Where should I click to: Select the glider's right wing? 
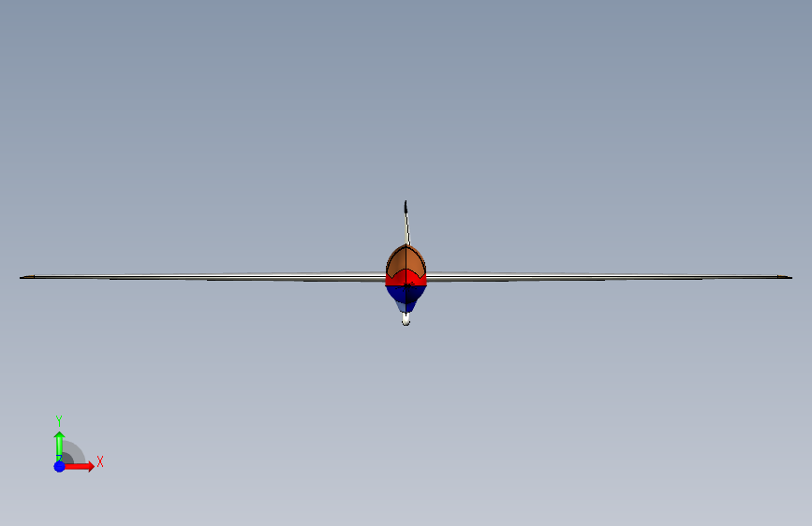point(609,277)
